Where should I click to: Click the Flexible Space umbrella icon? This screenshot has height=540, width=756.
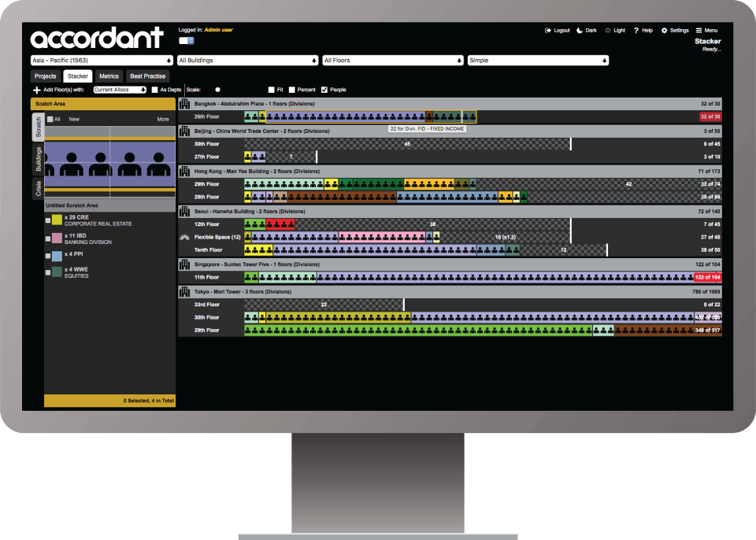point(184,237)
